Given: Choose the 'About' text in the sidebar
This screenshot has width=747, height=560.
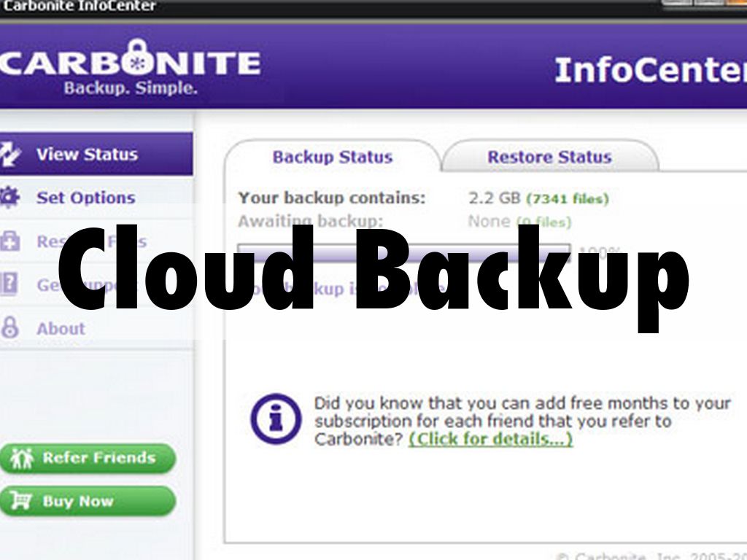Looking at the screenshot, I should (61, 328).
